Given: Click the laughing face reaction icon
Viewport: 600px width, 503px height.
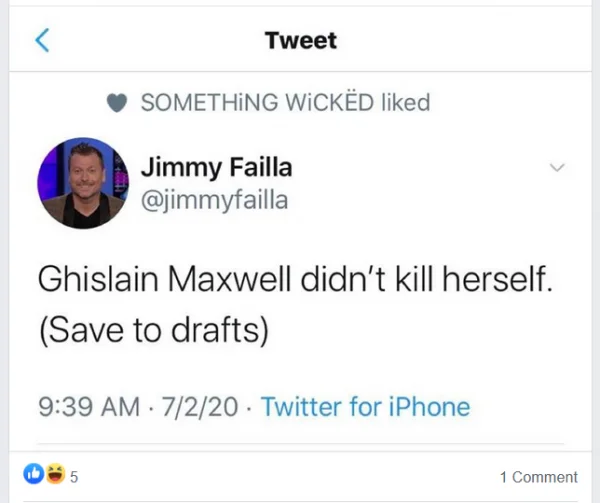Looking at the screenshot, I should (x=55, y=474).
